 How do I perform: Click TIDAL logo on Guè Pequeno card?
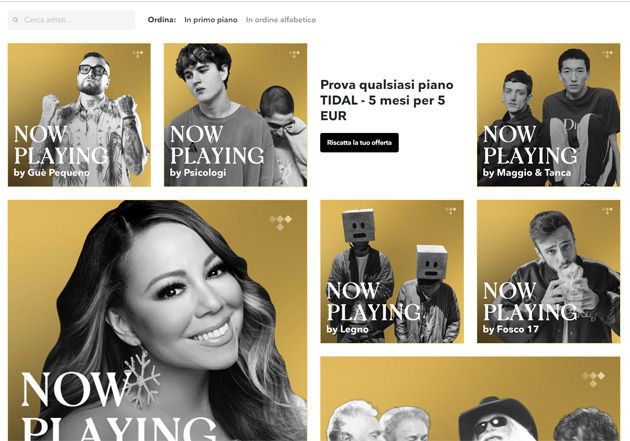click(138, 54)
